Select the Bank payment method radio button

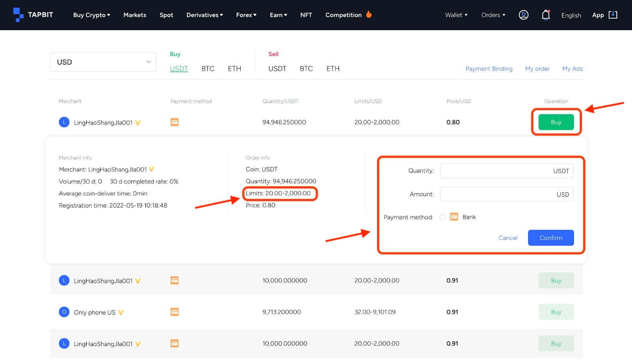point(442,217)
